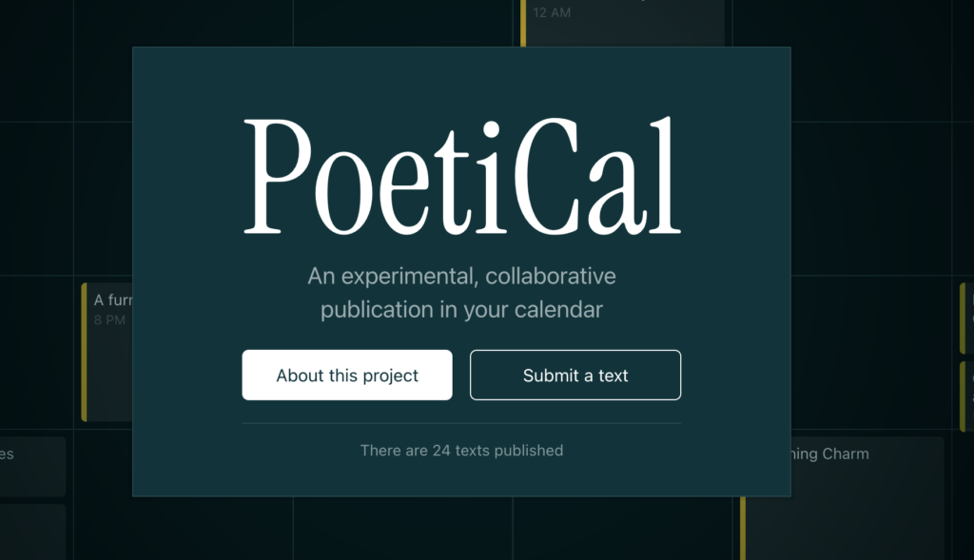Click the PoetiCal title heading

pyautogui.click(x=461, y=176)
